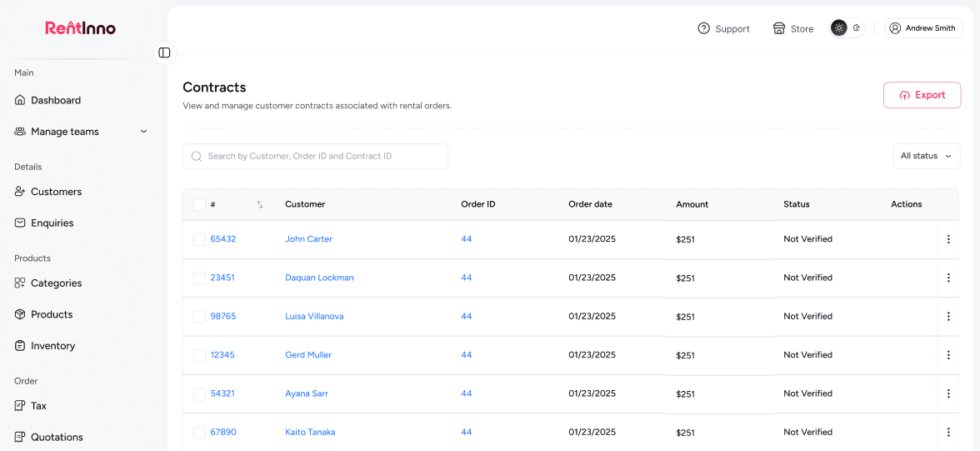The width and height of the screenshot is (980, 451).
Task: Open customer Luisa Villanova link
Action: click(314, 317)
